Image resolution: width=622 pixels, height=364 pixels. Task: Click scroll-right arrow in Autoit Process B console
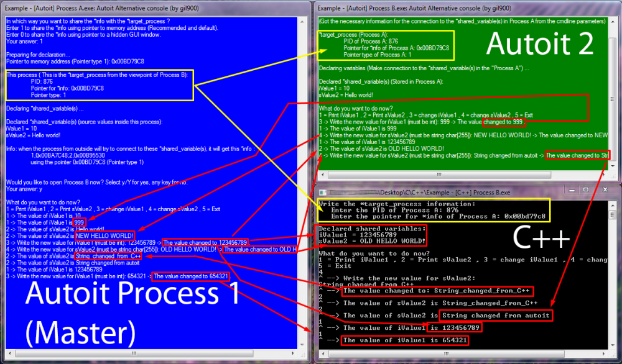point(604,175)
